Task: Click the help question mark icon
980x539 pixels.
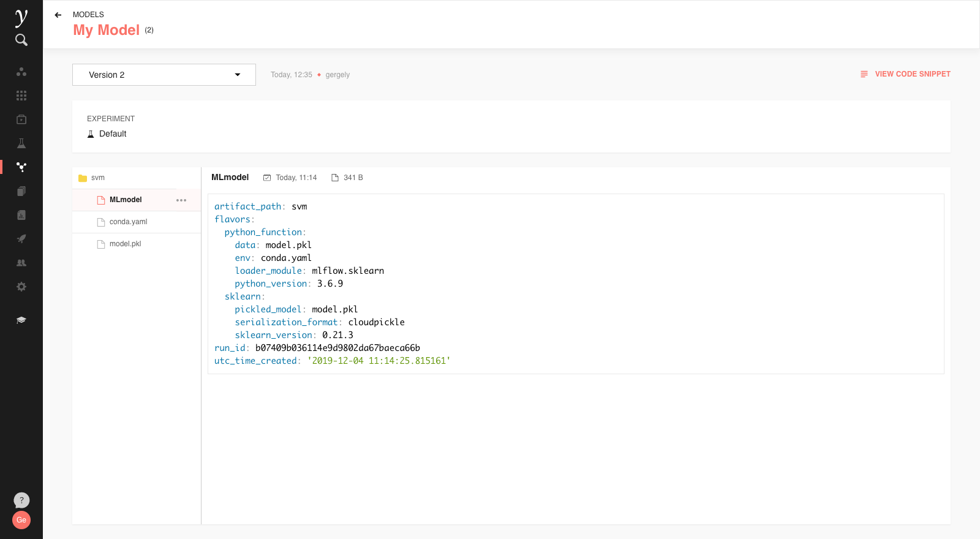Action: 21,500
